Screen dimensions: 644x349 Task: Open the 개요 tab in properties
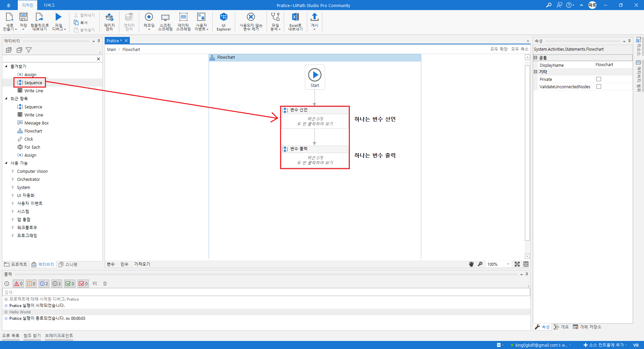pyautogui.click(x=561, y=327)
